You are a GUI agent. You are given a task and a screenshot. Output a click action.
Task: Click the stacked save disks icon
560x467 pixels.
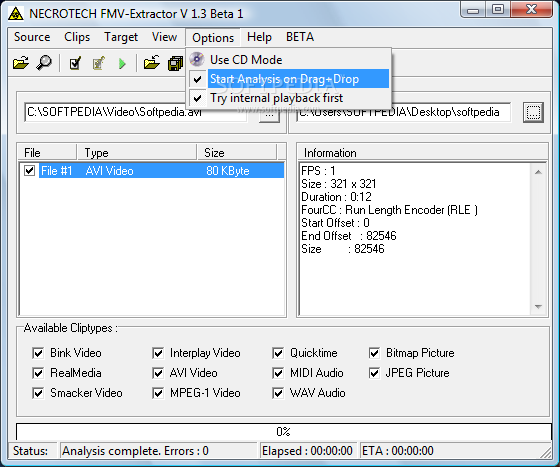pyautogui.click(x=175, y=64)
